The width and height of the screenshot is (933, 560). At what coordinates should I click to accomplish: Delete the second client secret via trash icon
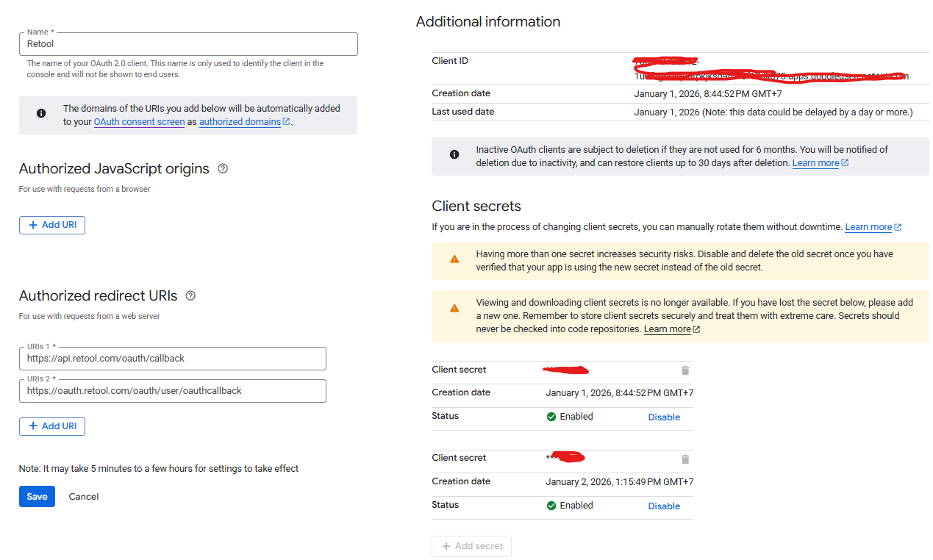tap(685, 459)
